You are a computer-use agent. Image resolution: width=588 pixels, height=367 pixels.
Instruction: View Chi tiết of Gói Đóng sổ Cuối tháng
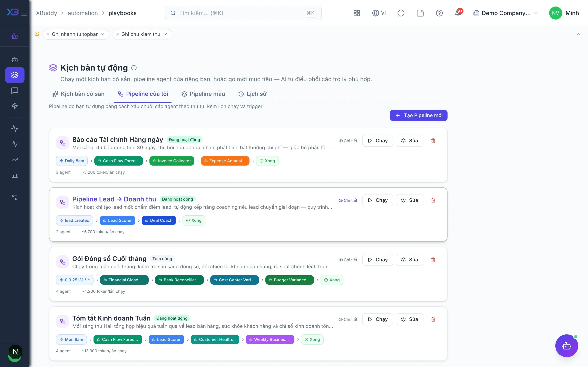pos(348,260)
